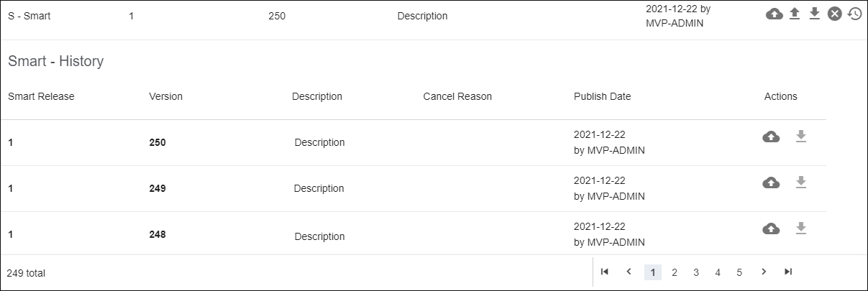Click cancel X icon in S - Smart row
This screenshot has height=291, width=868.
834,14
